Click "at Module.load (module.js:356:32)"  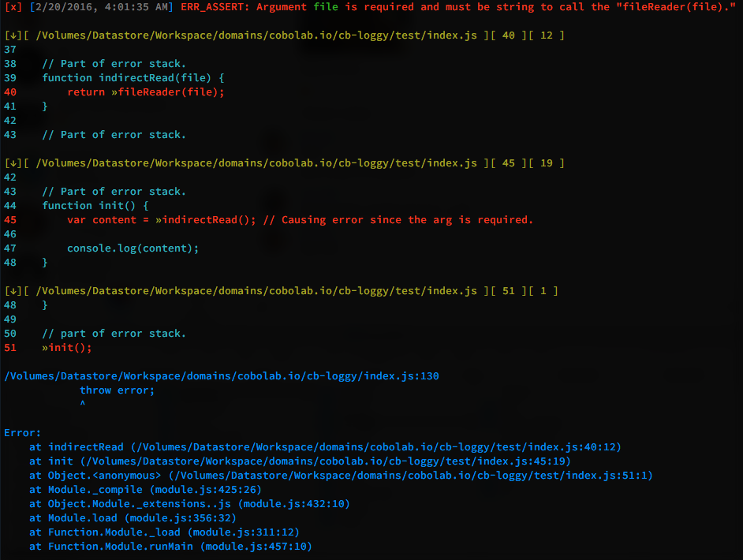pyautogui.click(x=133, y=519)
